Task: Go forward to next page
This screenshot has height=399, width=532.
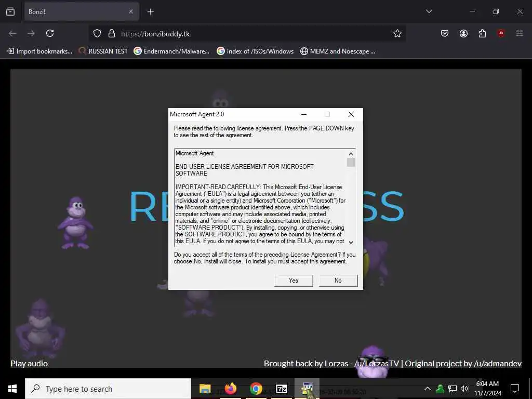Action: pos(31,33)
